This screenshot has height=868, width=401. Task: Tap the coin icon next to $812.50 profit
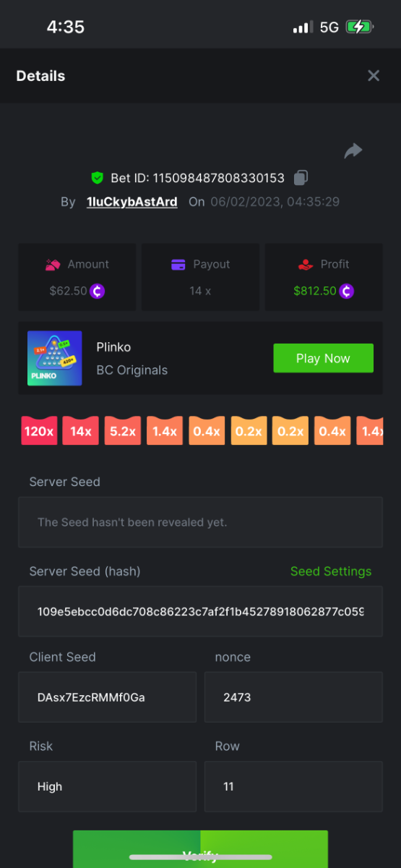[x=348, y=291]
